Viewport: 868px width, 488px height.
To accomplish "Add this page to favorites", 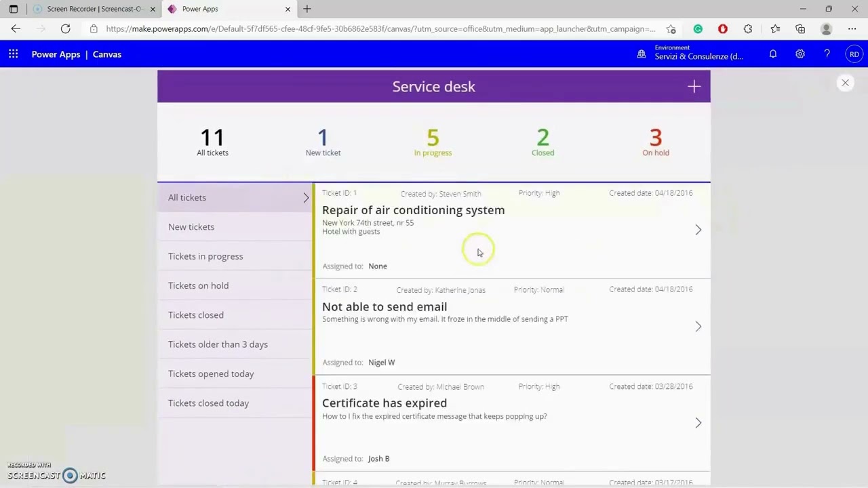I will point(671,29).
